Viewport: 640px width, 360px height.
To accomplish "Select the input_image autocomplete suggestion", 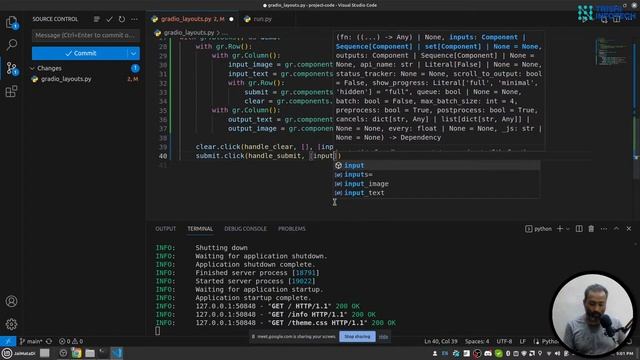I will [437, 184].
